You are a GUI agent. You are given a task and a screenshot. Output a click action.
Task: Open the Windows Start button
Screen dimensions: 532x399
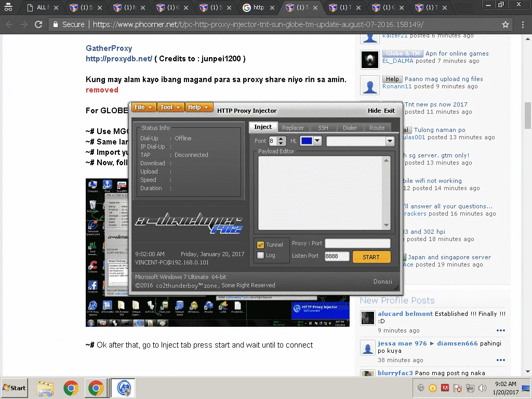14,388
